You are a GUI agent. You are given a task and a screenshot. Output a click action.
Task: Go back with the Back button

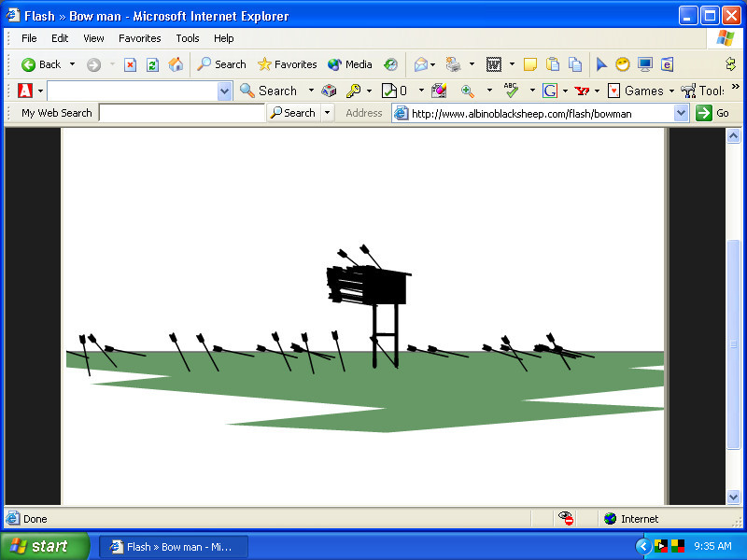point(41,64)
